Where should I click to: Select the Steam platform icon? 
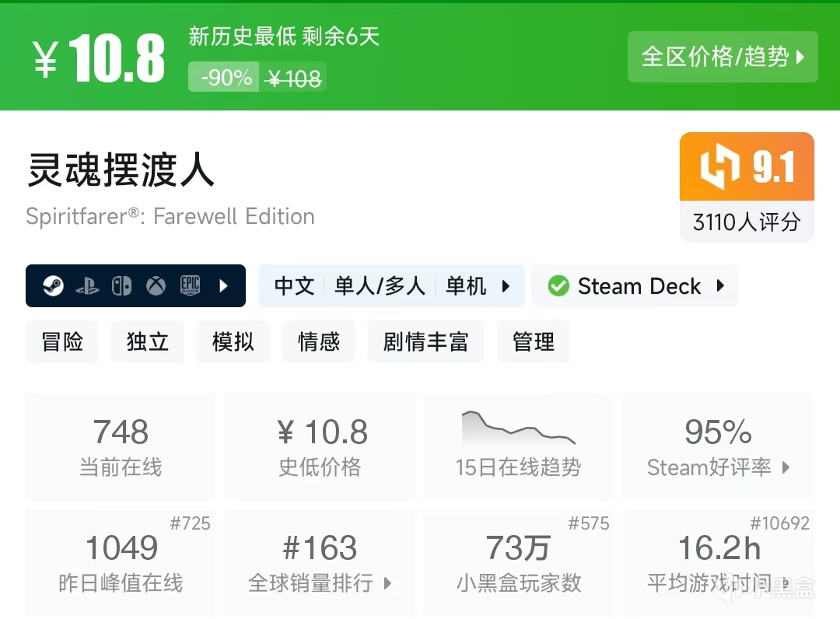54,286
